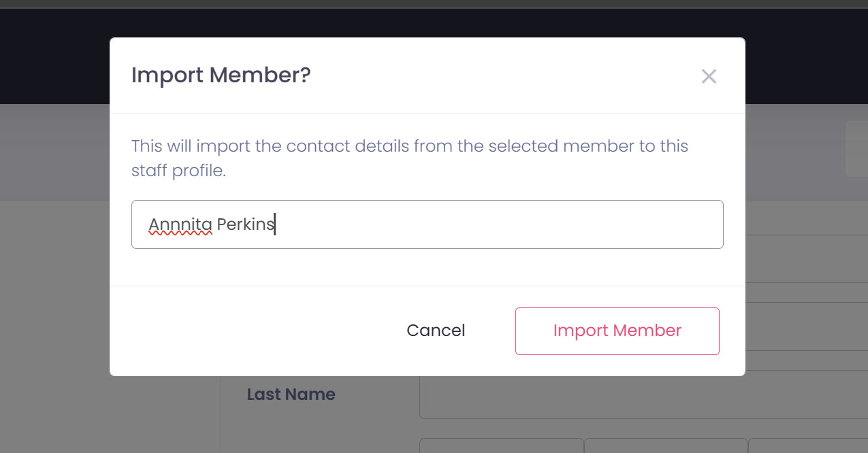868x453 pixels.
Task: Click the bottom-left field below Last Name
Action: coord(501,446)
